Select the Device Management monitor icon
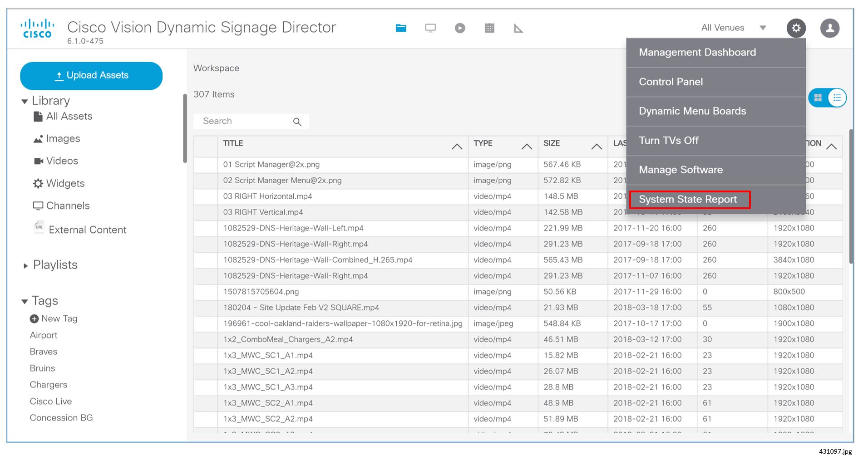 tap(430, 28)
